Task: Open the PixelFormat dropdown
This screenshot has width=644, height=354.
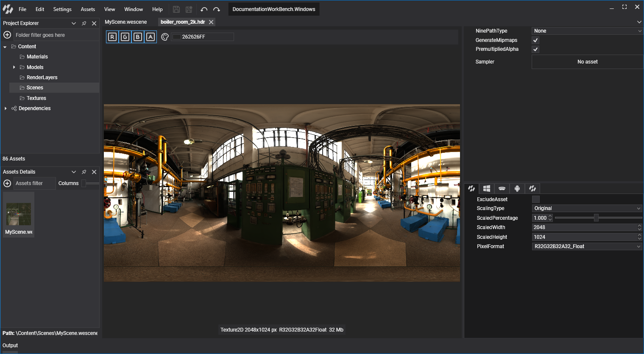Action: click(587, 246)
